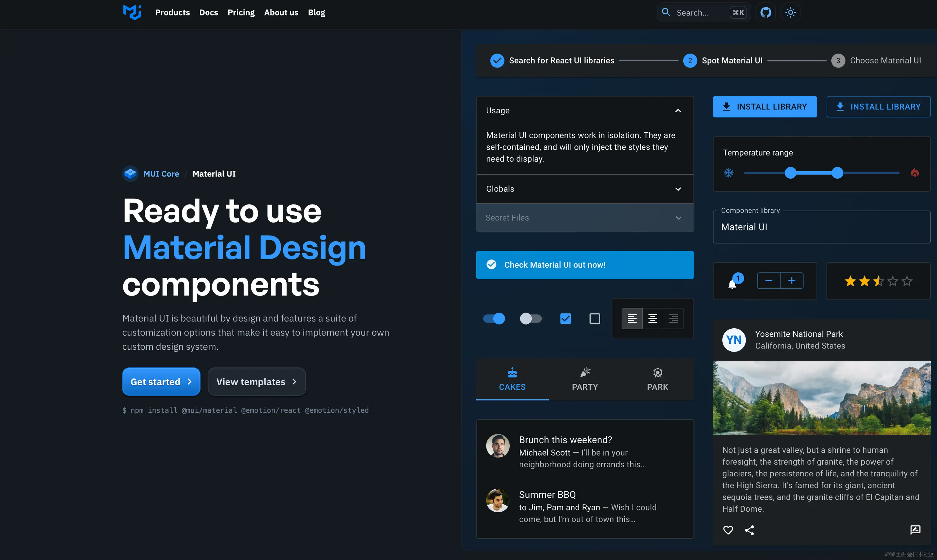Click the Summer BBQ avatar photo
Screen dimensions: 937x560
(x=498, y=501)
